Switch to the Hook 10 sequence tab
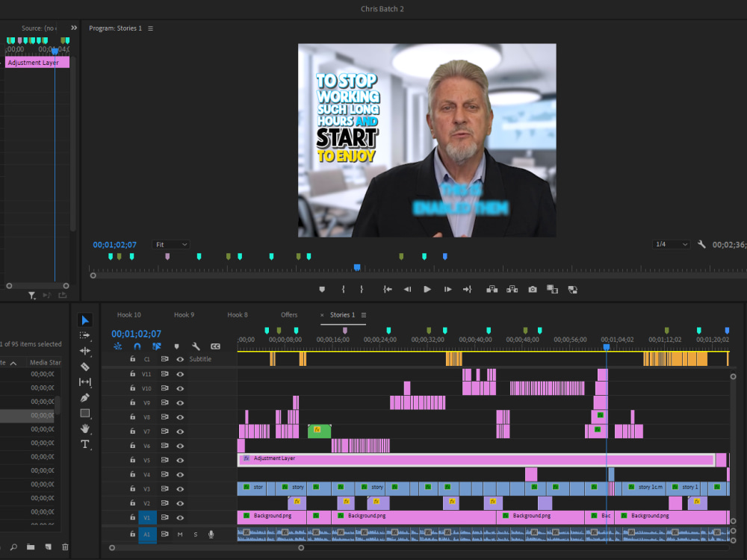747x560 pixels. click(x=129, y=315)
